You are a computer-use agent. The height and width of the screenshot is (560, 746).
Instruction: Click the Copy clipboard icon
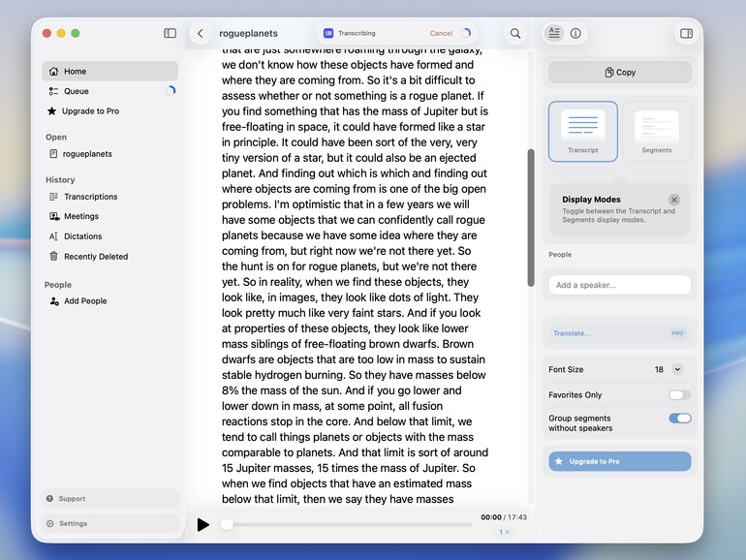tap(609, 73)
